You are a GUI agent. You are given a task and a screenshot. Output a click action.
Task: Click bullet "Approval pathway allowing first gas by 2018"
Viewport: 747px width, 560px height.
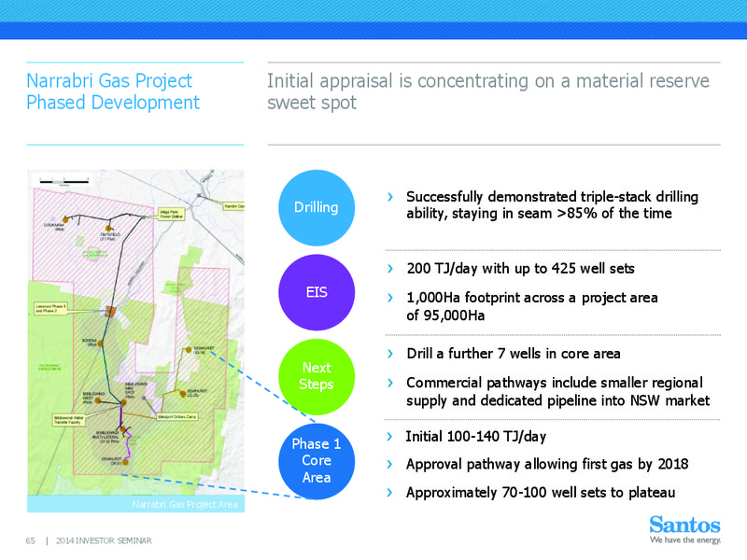(547, 464)
